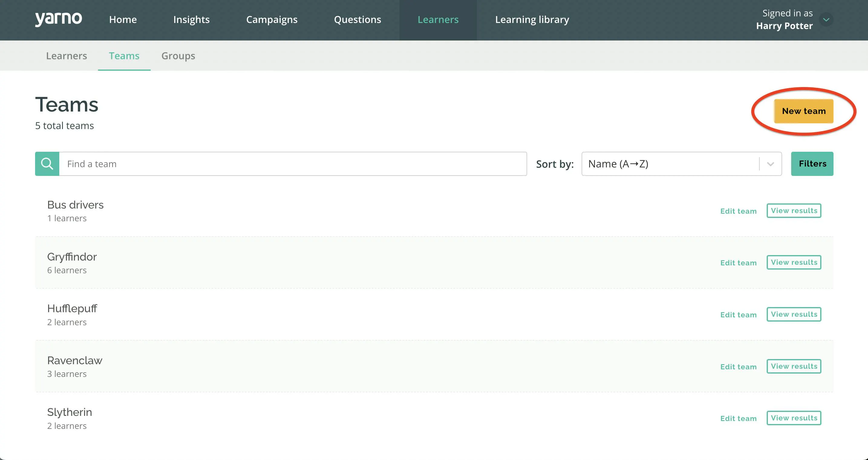The width and height of the screenshot is (868, 460).
Task: Click the Teams page heading
Action: coord(67,104)
